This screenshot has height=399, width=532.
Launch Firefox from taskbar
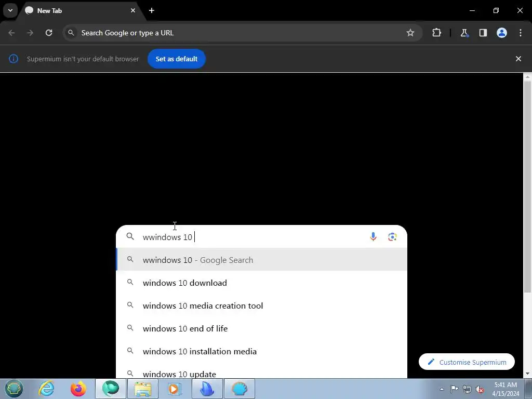pos(78,389)
